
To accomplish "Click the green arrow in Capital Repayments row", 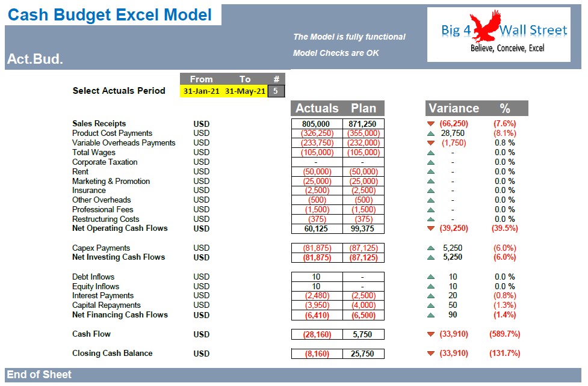I will (x=431, y=305).
